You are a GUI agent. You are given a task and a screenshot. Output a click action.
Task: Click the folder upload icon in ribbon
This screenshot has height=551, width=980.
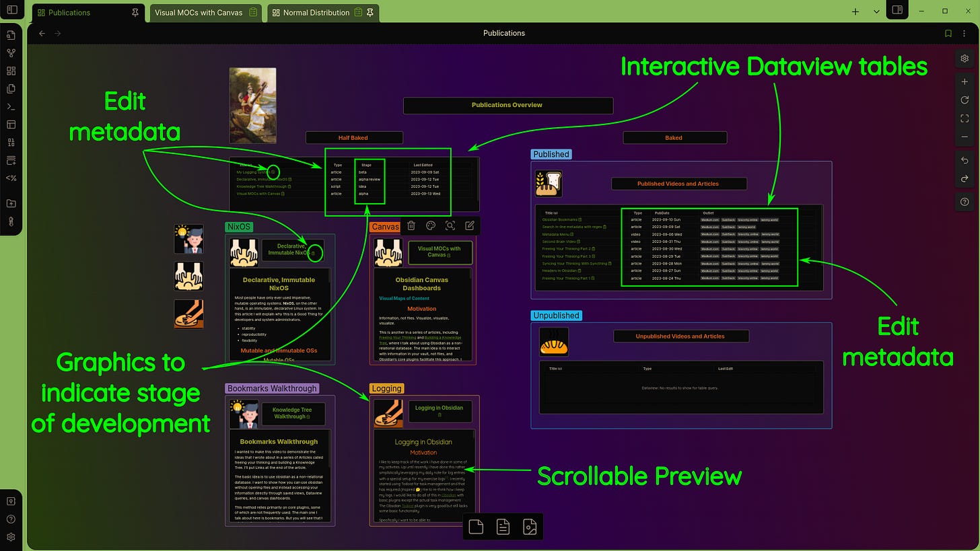tap(11, 203)
